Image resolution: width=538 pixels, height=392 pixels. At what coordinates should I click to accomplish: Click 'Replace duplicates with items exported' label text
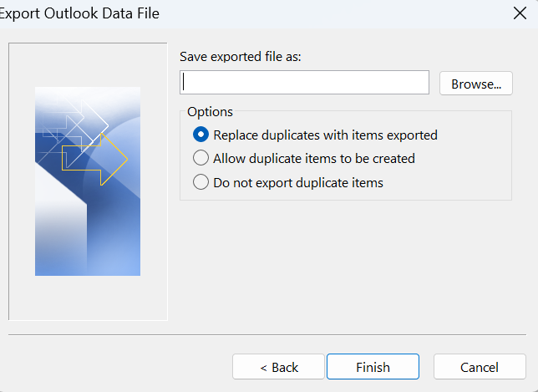click(325, 135)
